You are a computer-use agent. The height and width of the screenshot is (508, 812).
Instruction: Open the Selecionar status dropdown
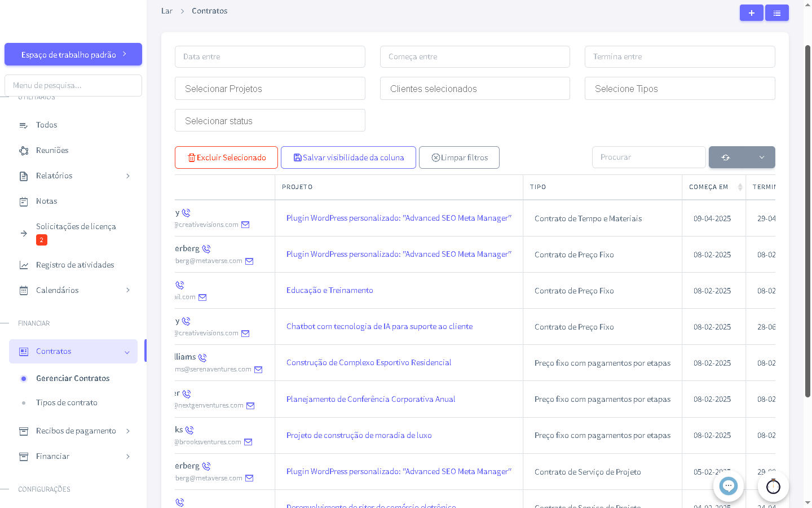(x=270, y=121)
